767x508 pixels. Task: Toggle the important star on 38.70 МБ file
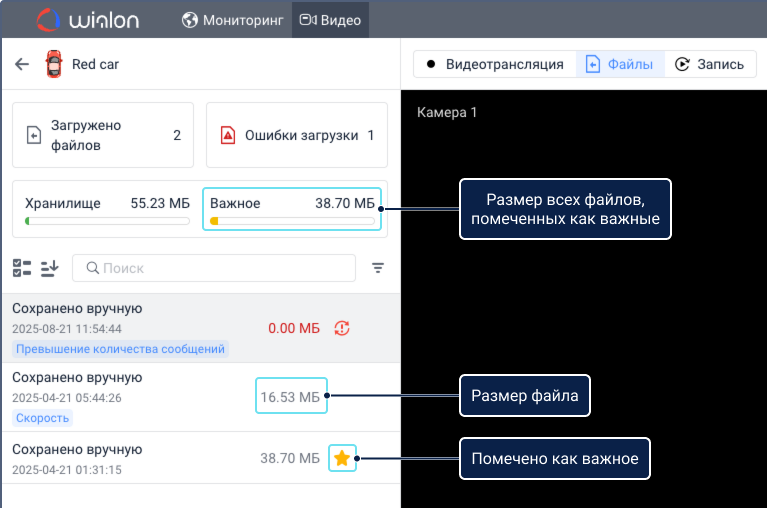click(342, 458)
